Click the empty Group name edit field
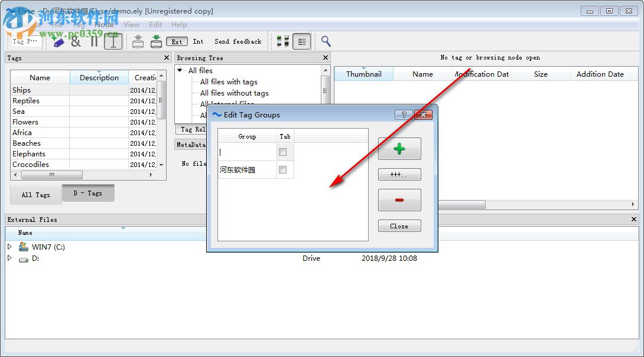Viewport: 644px width, 357px height. click(247, 152)
